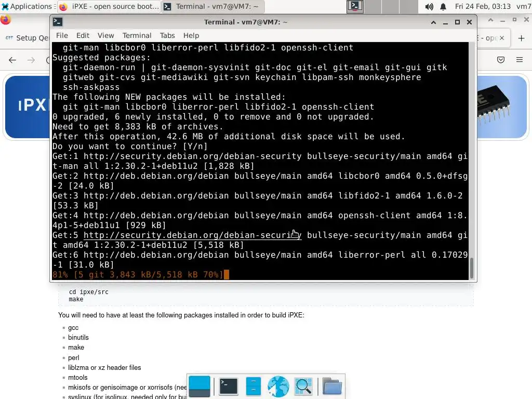Viewport: 532px width, 399px height.
Task: Open Application Finder magnifier icon in the dock
Action: (303, 387)
